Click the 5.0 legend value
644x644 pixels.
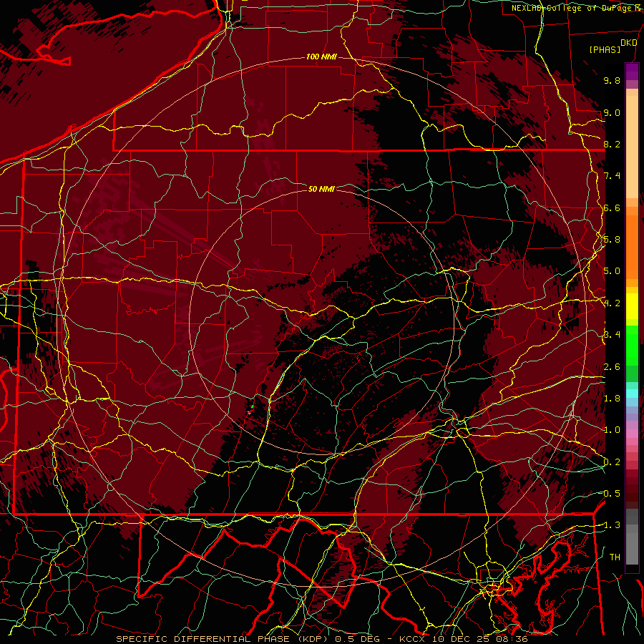pos(612,271)
